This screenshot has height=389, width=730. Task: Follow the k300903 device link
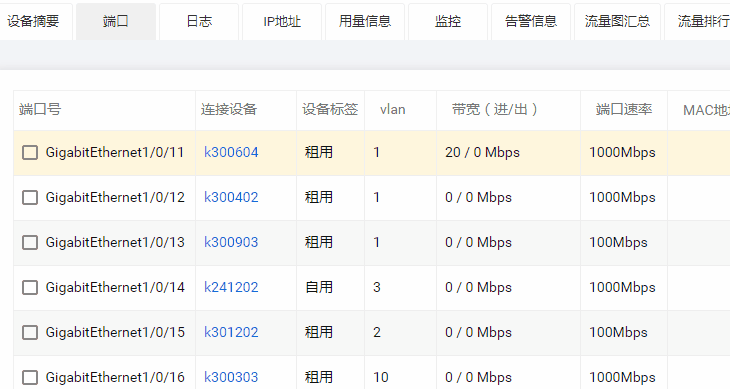[x=231, y=242]
